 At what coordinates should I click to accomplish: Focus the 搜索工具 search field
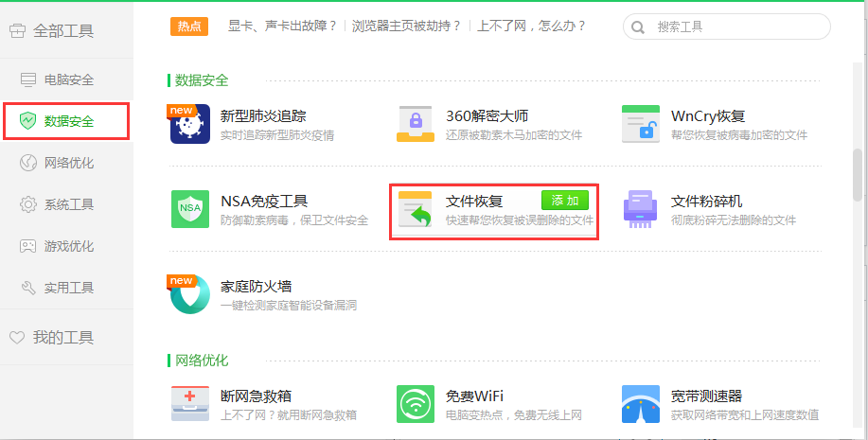point(726,26)
